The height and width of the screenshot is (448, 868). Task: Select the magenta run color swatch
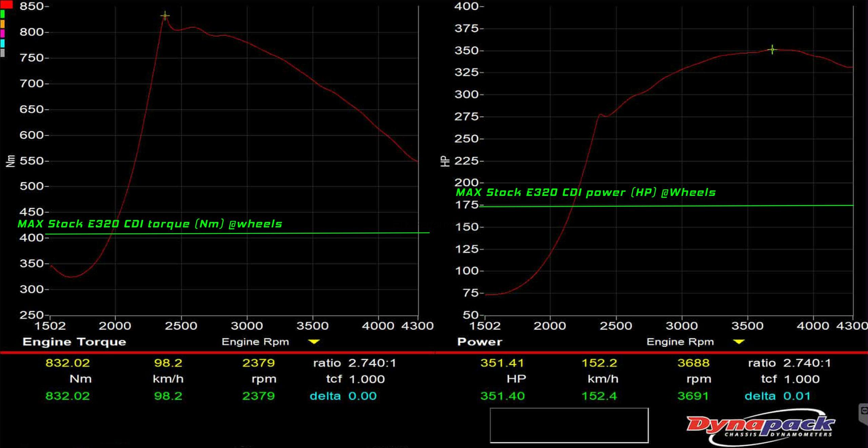click(x=2, y=34)
